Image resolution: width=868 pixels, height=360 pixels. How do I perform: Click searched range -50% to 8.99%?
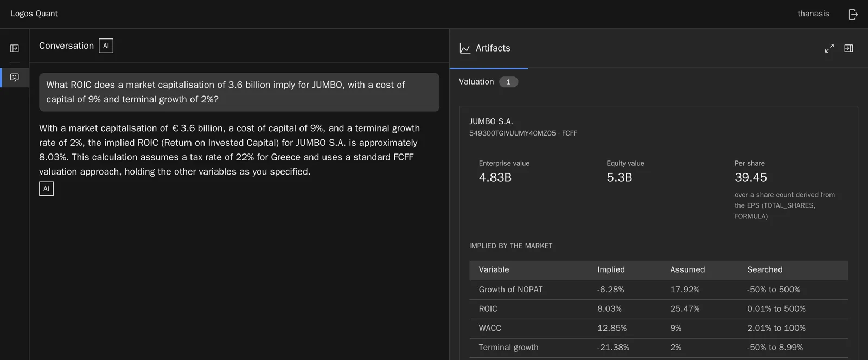(775, 348)
